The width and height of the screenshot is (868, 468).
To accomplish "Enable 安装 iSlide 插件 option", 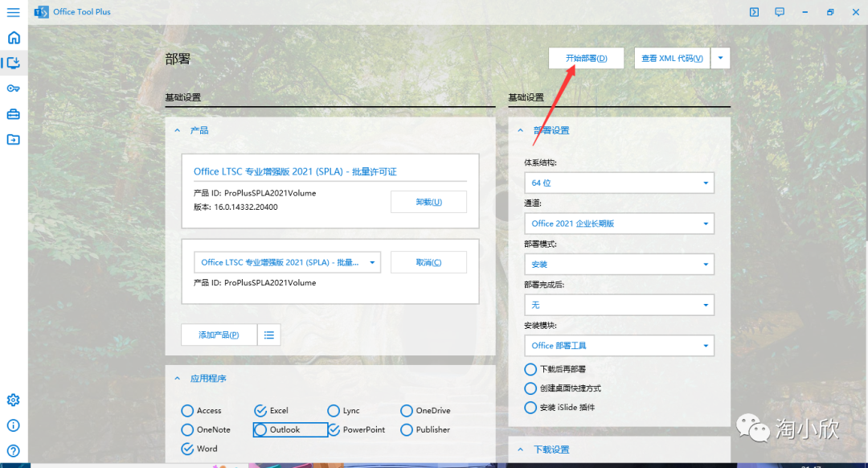I will (530, 408).
